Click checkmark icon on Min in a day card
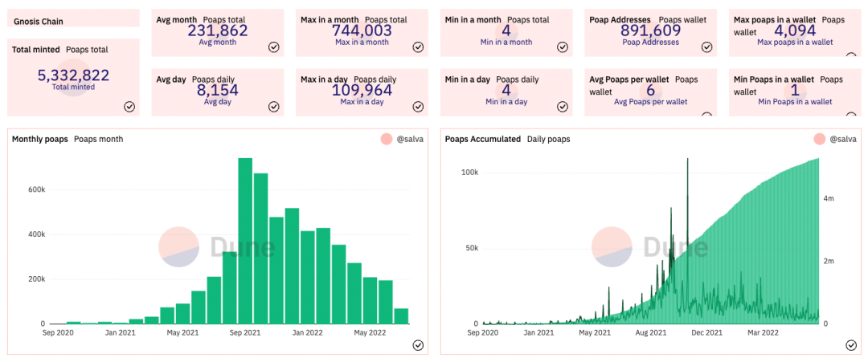The image size is (868, 362). coord(563,107)
